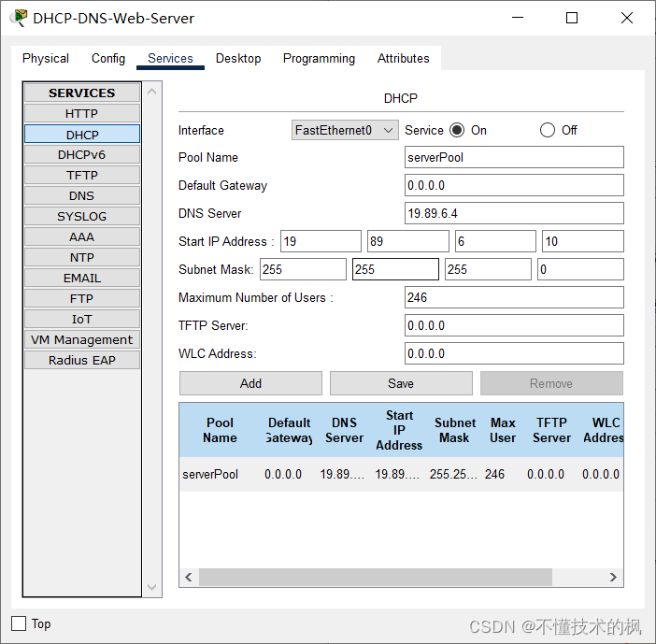This screenshot has height=644, width=656.
Task: Click the services list scroll-down arrow
Action: [152, 587]
